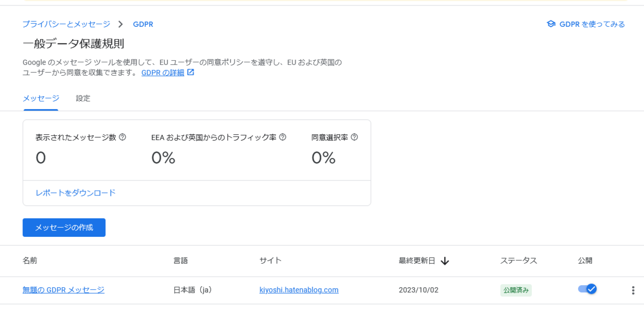Viewport: 644px width, 312px height.
Task: Click the 公開済み status badge
Action: (516, 290)
